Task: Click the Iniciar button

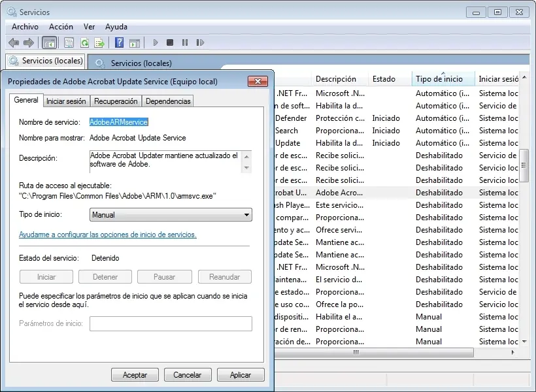Action: pos(46,277)
